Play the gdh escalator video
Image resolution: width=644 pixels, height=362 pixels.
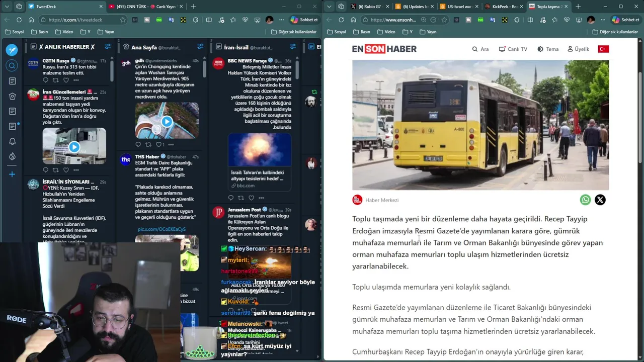click(x=167, y=122)
